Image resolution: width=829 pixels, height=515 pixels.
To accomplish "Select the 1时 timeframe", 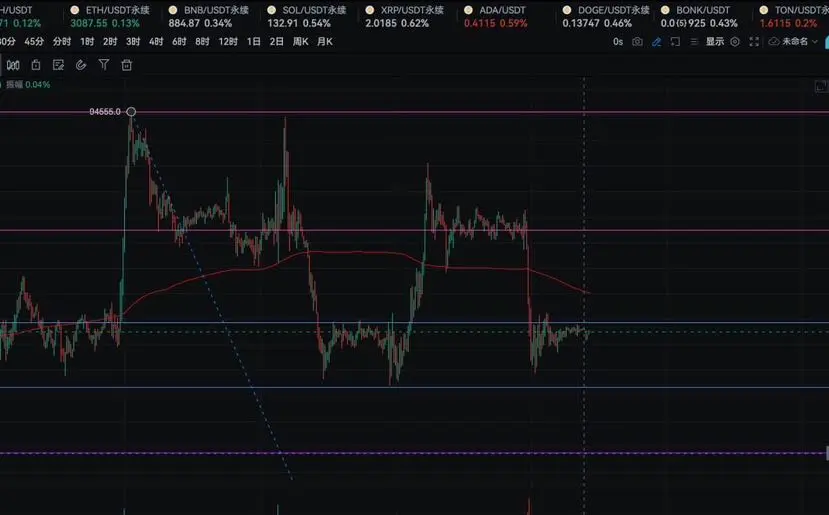I will coord(87,42).
